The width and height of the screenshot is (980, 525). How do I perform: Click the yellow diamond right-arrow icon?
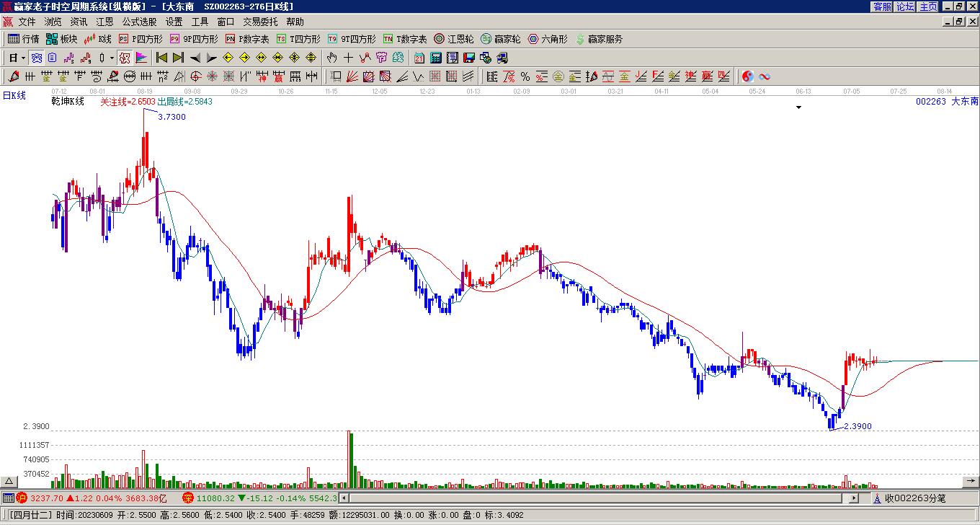click(x=244, y=58)
